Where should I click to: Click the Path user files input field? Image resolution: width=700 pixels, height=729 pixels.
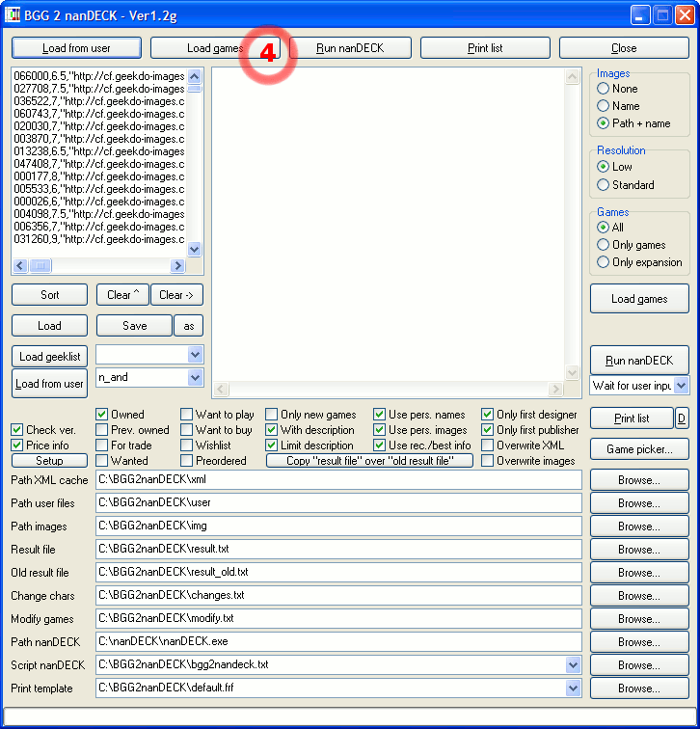point(338,502)
